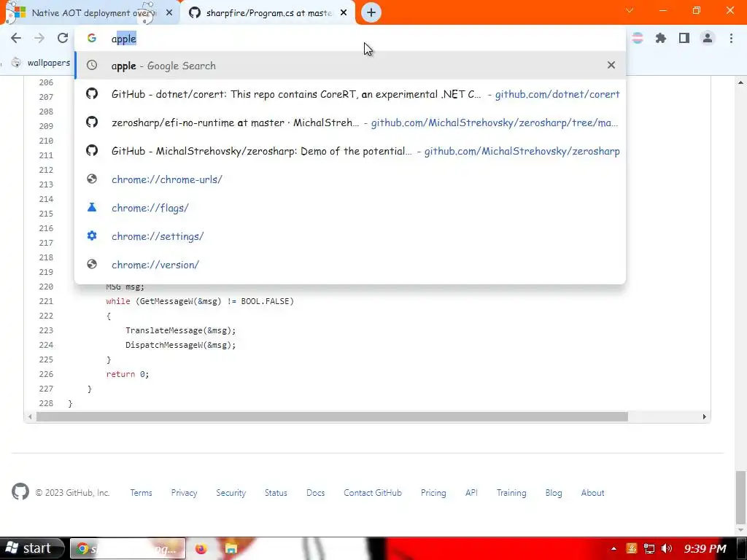This screenshot has width=747, height=560.
Task: Show hidden tray icons arrow
Action: pyautogui.click(x=614, y=548)
